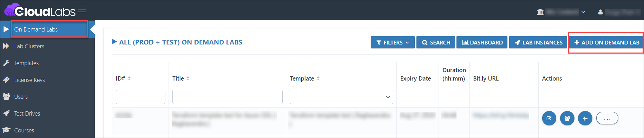Click the Title filter input field
The height and width of the screenshot is (138, 644).
(228, 97)
